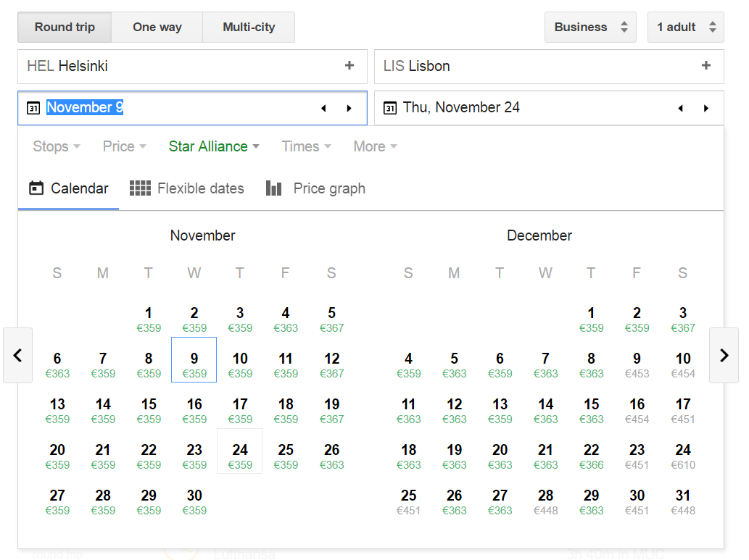Pick December 24 priced at €610
This screenshot has width=749, height=560.
click(x=682, y=456)
